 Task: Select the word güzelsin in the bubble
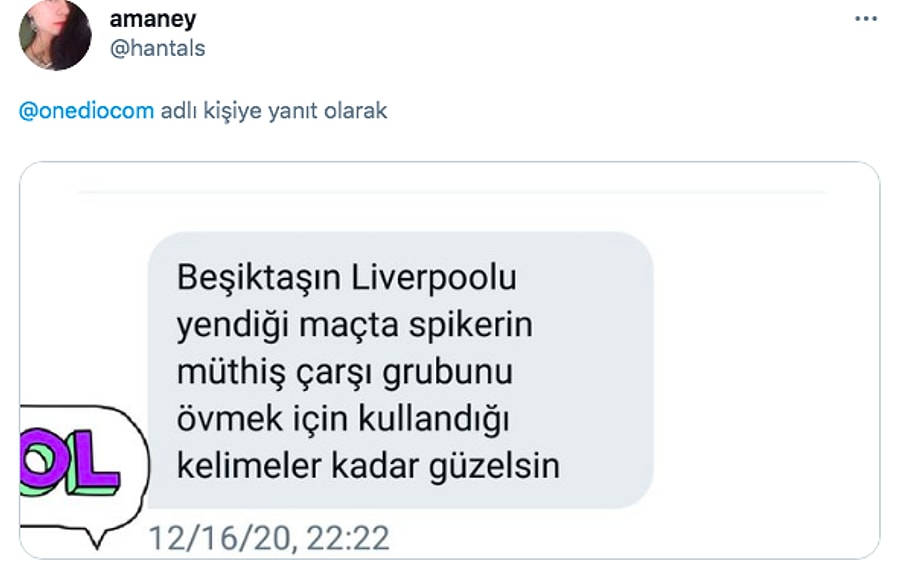(494, 466)
